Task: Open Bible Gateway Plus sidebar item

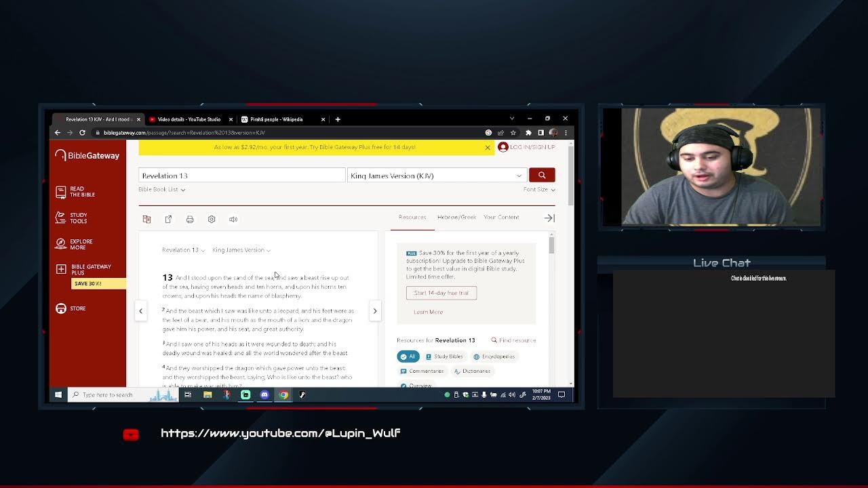Action: click(x=84, y=269)
